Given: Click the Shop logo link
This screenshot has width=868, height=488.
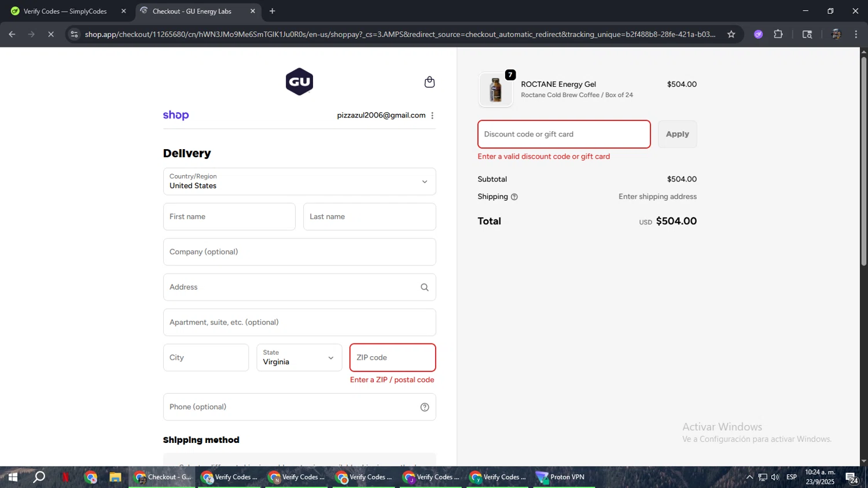Looking at the screenshot, I should (x=176, y=115).
